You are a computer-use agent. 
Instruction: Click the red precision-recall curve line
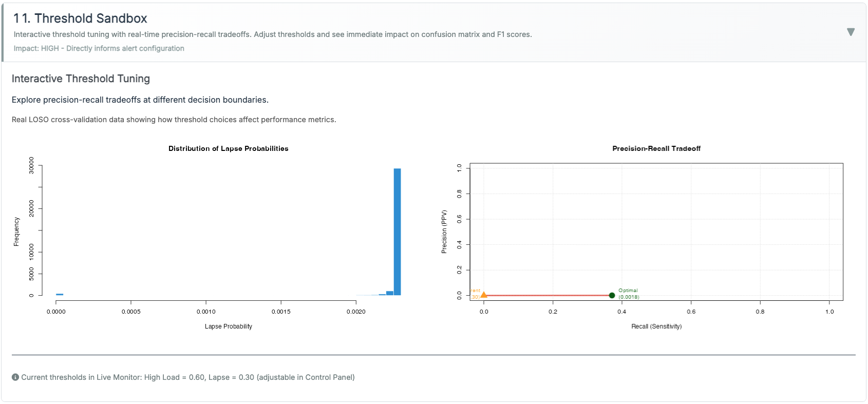coord(547,295)
